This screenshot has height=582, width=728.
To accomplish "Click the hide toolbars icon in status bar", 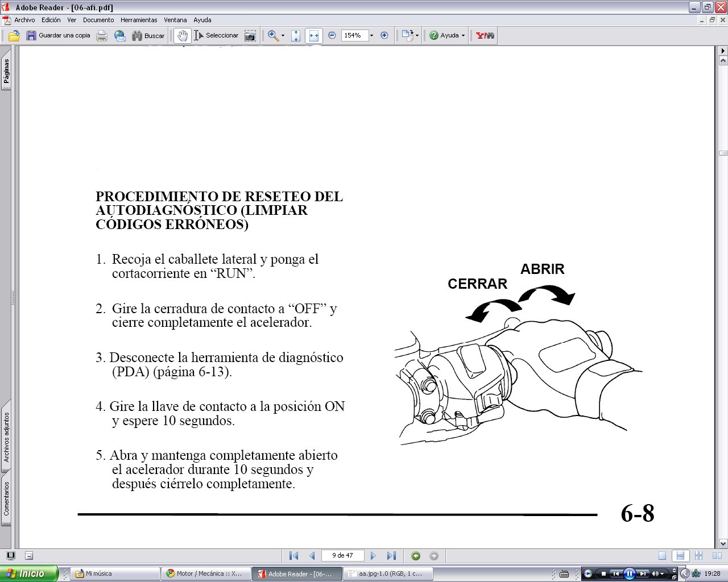I will (29, 556).
